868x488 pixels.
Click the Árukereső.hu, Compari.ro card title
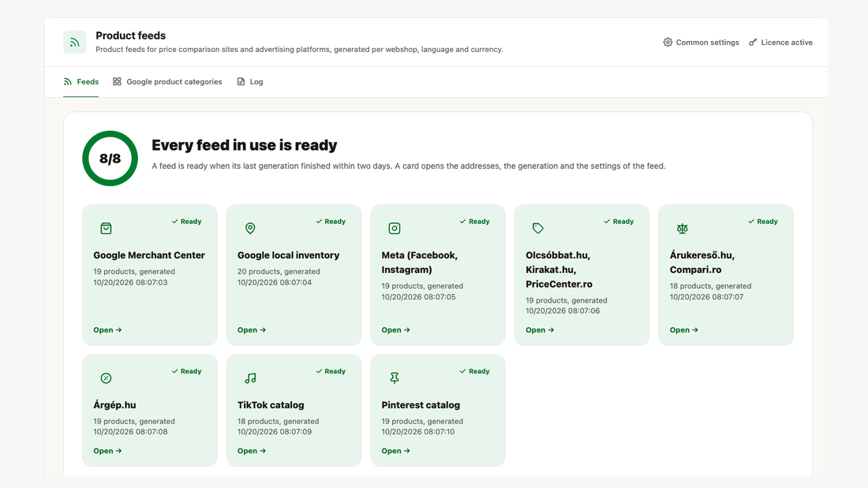tap(702, 263)
